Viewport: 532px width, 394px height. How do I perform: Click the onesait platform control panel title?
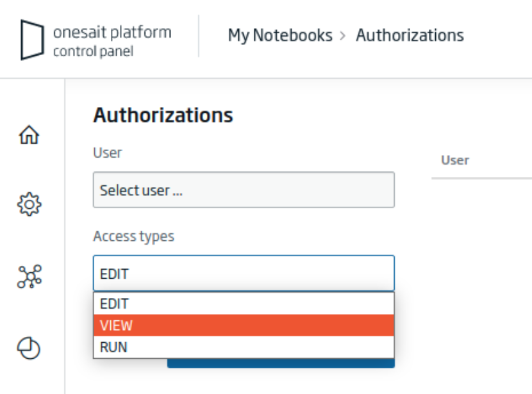112,42
